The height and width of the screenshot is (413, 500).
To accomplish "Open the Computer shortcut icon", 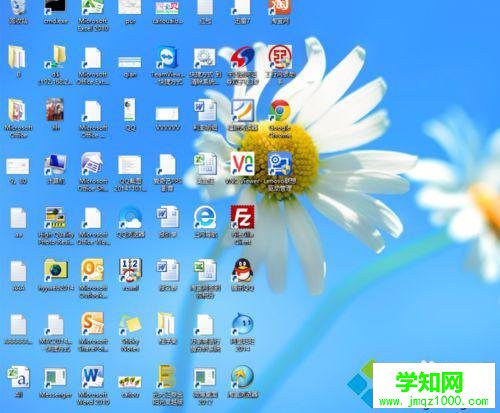I will click(x=55, y=164).
